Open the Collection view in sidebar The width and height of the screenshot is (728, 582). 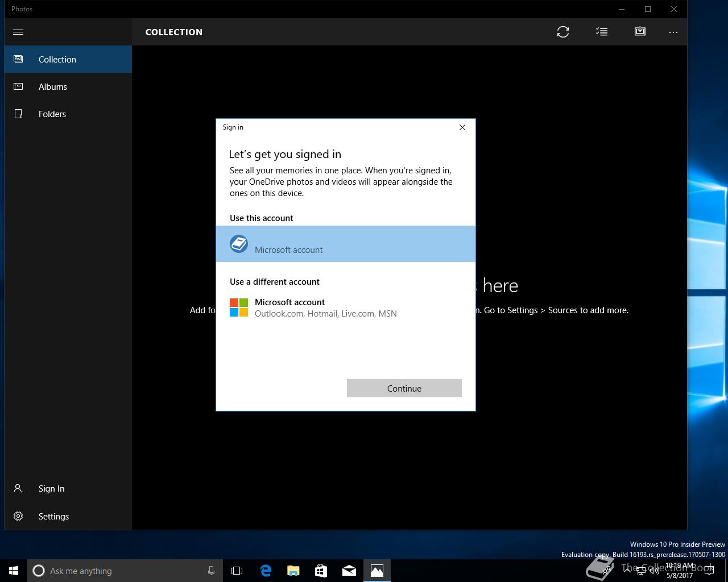pos(57,59)
